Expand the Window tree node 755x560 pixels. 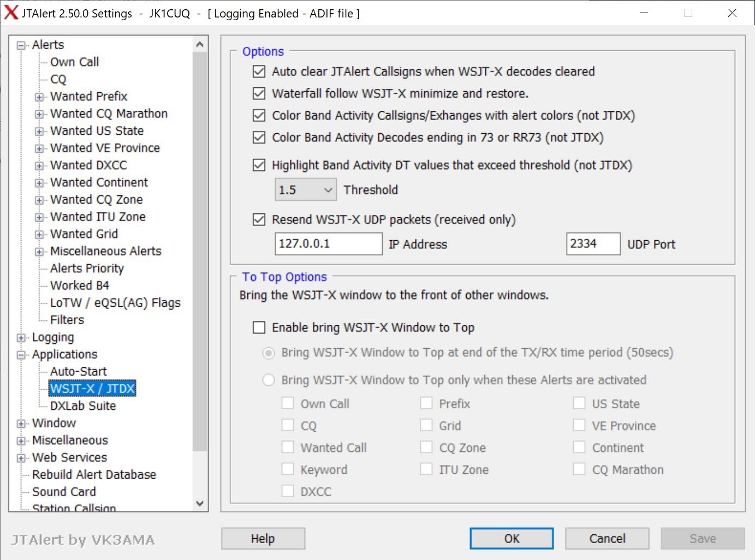[x=21, y=424]
